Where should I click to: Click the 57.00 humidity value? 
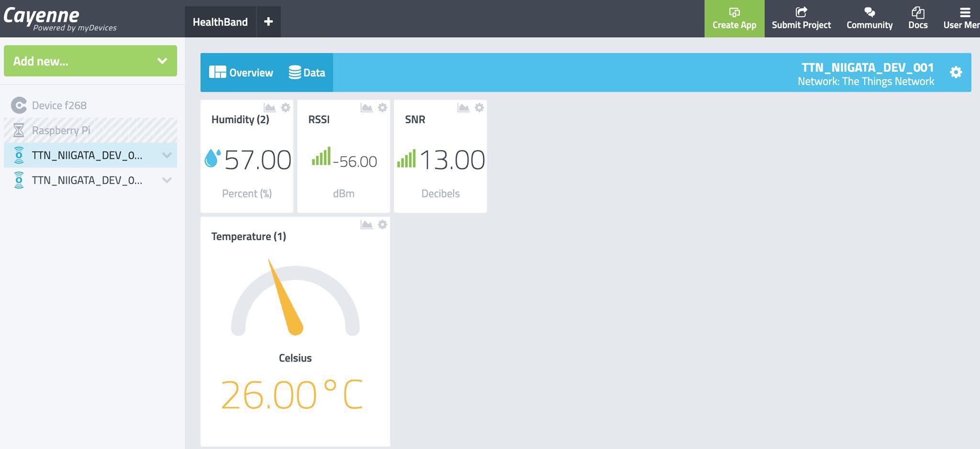coord(257,160)
